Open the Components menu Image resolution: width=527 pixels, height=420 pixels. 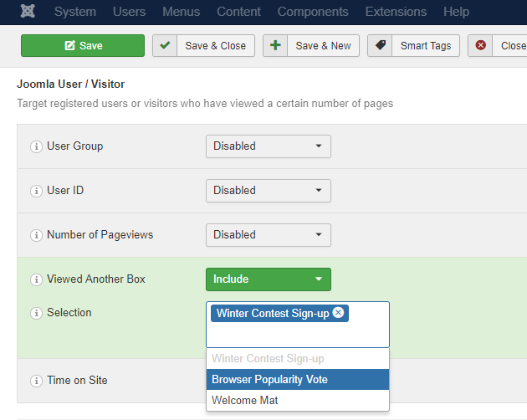tap(313, 12)
